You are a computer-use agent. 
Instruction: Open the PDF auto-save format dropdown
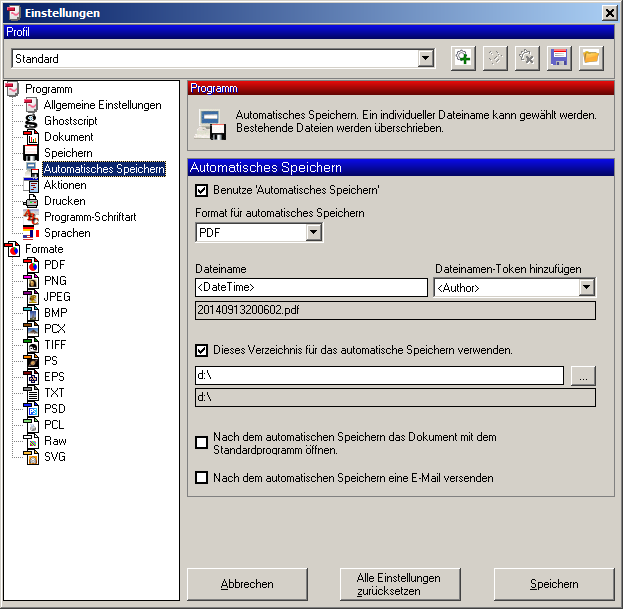pos(313,232)
